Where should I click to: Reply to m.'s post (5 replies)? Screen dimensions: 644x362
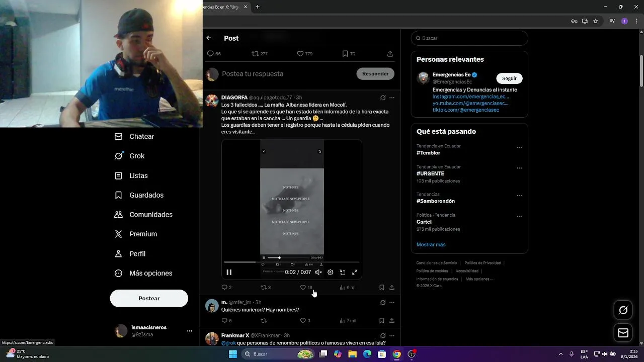[x=226, y=321]
